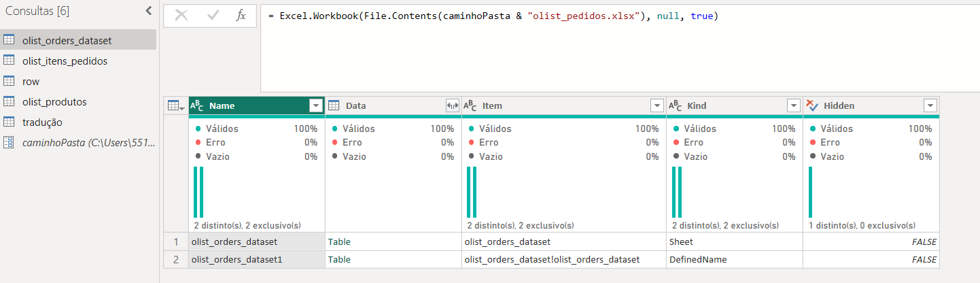The image size is (980, 283).
Task: Click inside the formula bar text
Action: point(493,16)
